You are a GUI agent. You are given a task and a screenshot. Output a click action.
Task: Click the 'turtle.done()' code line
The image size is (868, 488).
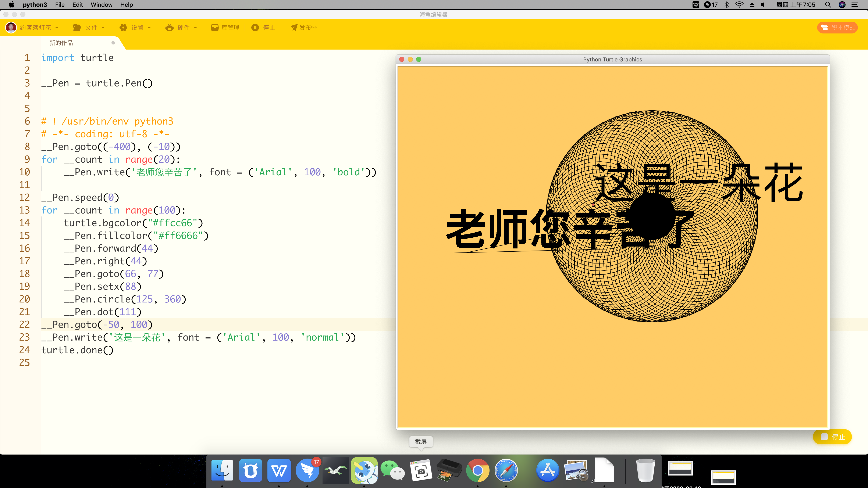pyautogui.click(x=78, y=350)
